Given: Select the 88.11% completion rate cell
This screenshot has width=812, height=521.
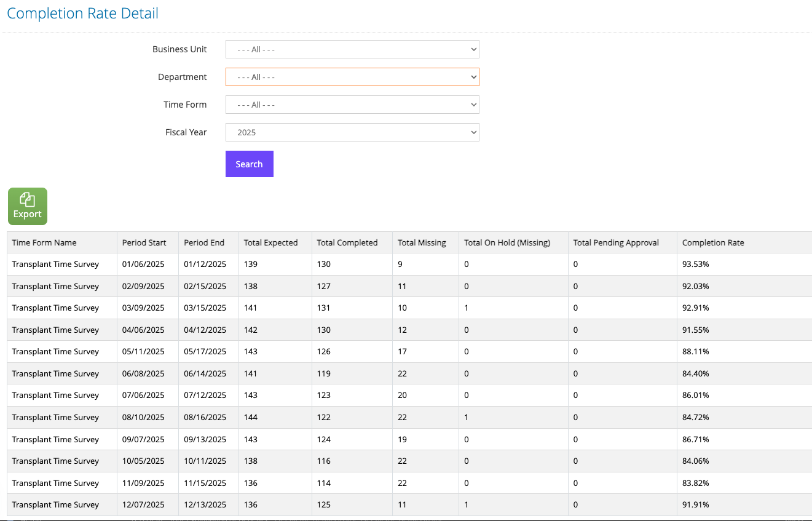Looking at the screenshot, I should coord(744,351).
